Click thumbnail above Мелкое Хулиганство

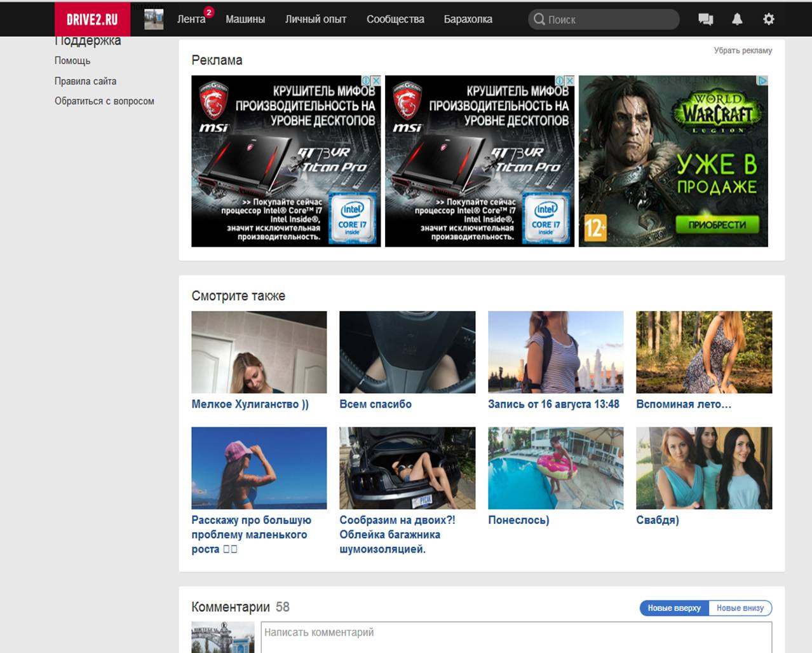click(259, 352)
